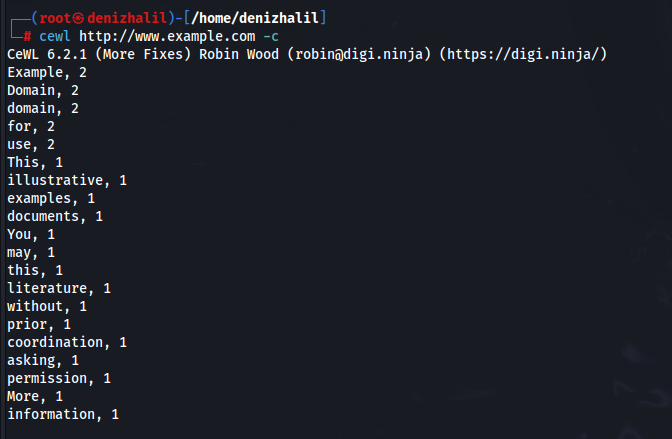Click the 'documents, 1' output line
The height and width of the screenshot is (439, 672).
(55, 216)
